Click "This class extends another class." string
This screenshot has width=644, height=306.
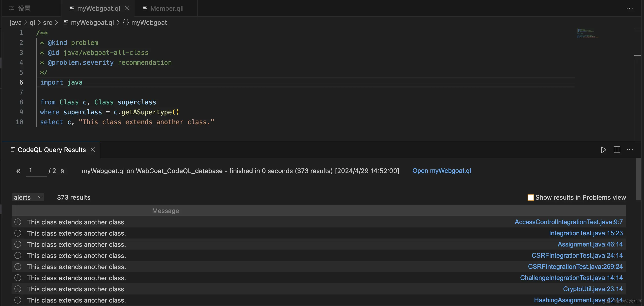click(x=146, y=122)
